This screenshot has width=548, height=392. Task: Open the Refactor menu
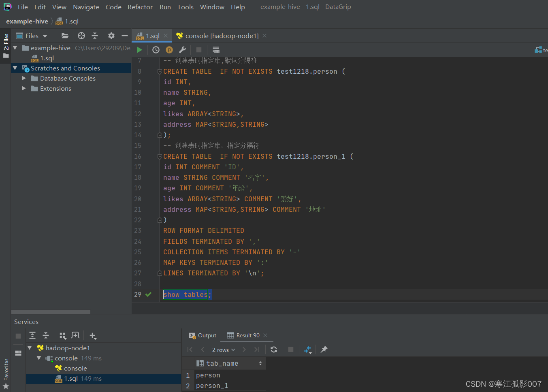(x=140, y=7)
